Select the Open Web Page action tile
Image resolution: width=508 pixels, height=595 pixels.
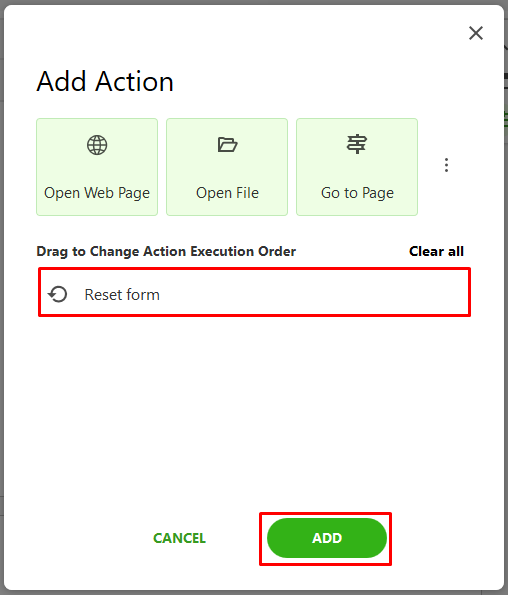(97, 167)
